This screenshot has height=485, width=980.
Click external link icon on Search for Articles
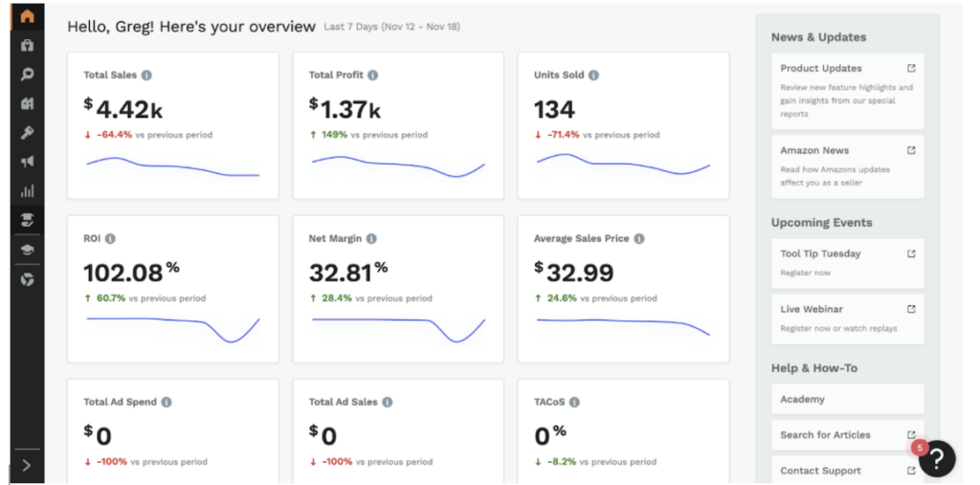click(x=911, y=434)
